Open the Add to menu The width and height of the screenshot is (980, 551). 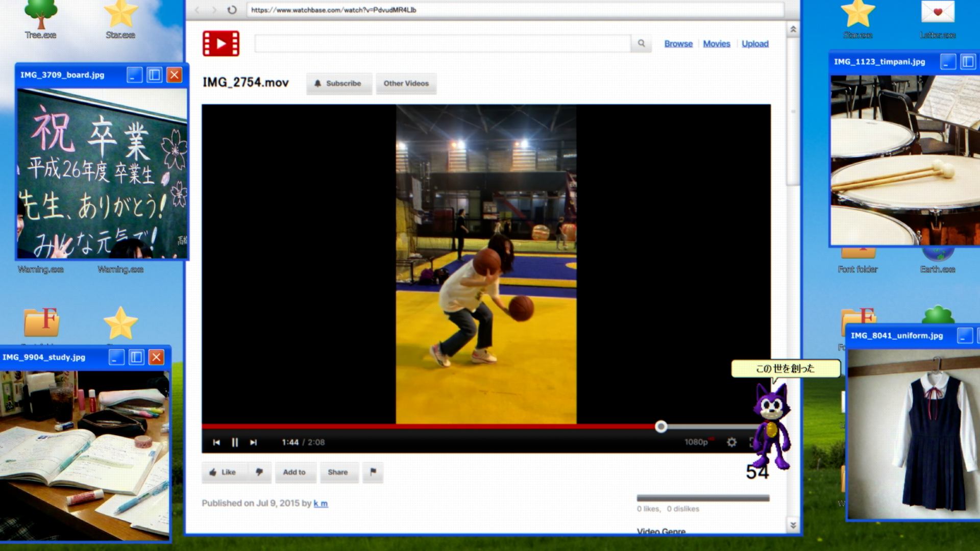pyautogui.click(x=295, y=472)
